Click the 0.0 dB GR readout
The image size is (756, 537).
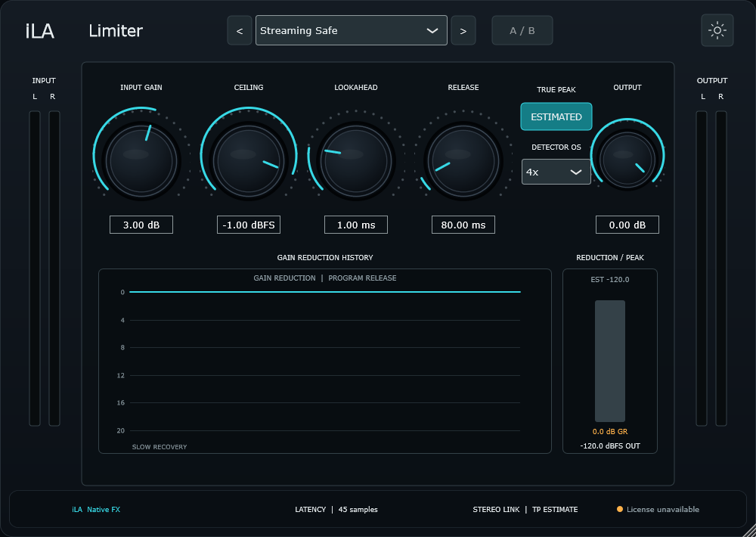point(610,432)
